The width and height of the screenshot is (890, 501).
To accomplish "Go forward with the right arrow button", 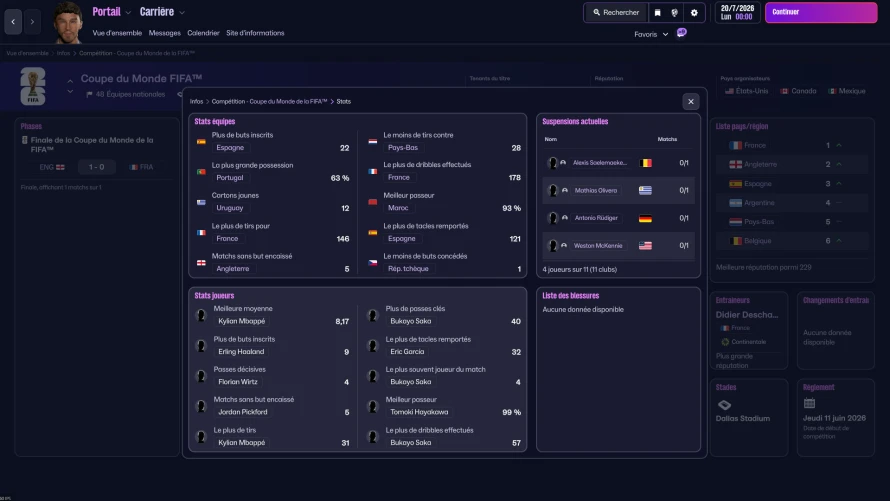I will pos(32,22).
